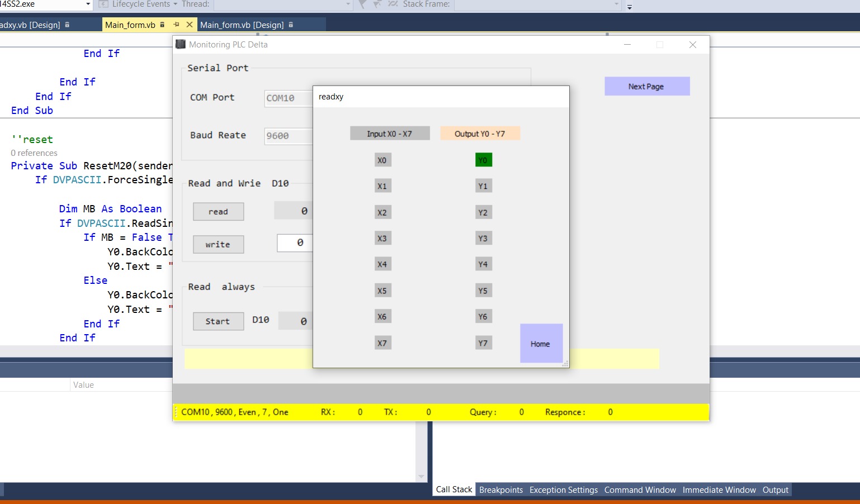Click the Output Y0 - Y7 header label

click(479, 134)
